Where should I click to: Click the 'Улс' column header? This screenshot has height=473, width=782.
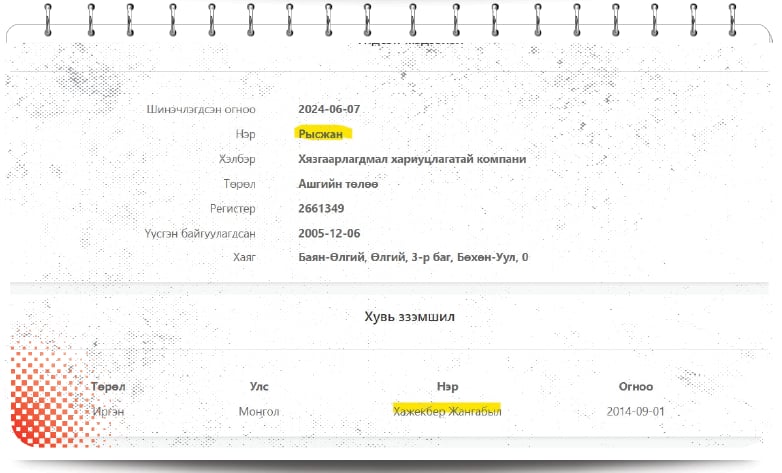[259, 387]
